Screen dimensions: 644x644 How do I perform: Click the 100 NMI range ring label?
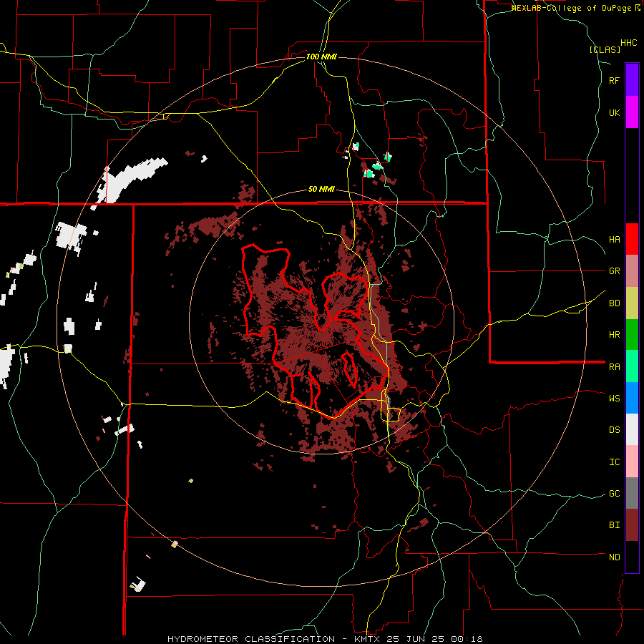coord(321,57)
